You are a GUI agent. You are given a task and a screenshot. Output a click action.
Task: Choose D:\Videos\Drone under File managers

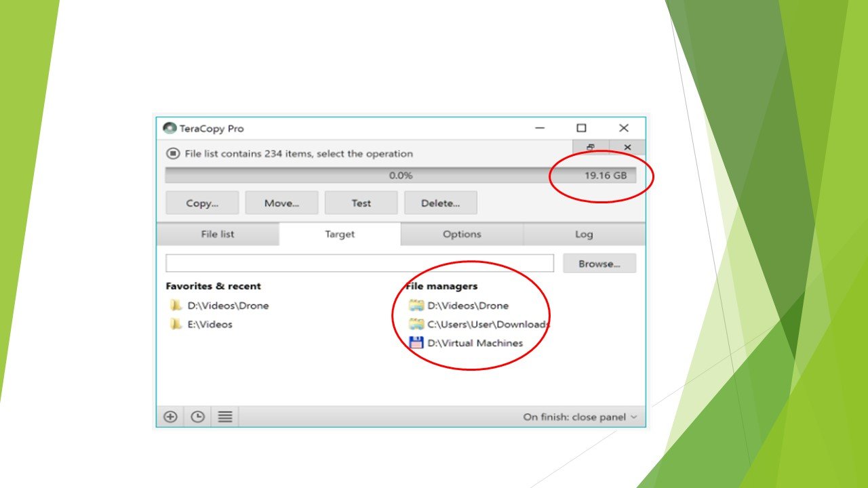[x=468, y=306]
